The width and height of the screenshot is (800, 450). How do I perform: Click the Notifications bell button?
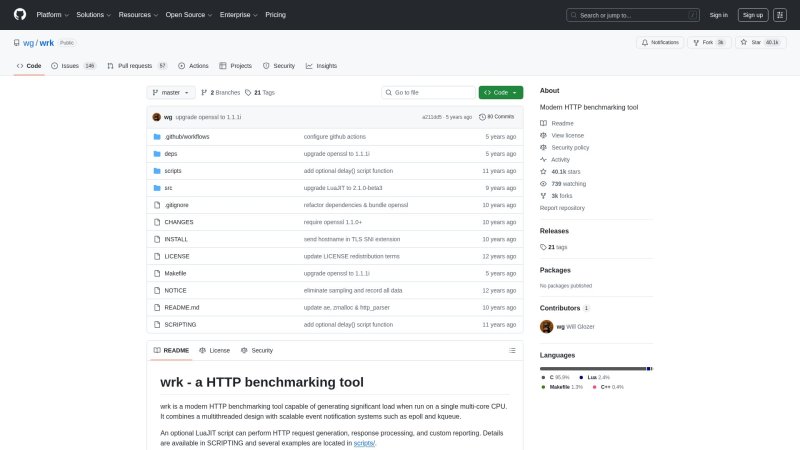tap(660, 42)
